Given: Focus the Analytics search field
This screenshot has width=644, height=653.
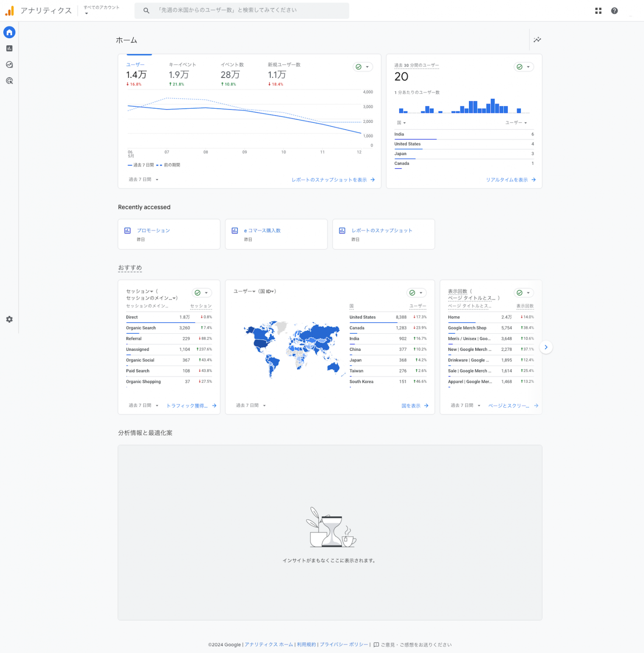Looking at the screenshot, I should click(242, 10).
